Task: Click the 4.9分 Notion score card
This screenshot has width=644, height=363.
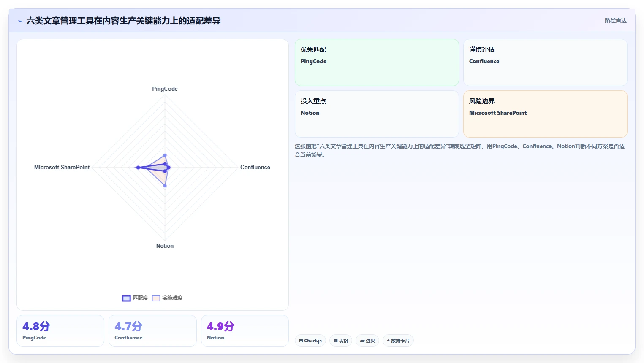Action: click(245, 330)
